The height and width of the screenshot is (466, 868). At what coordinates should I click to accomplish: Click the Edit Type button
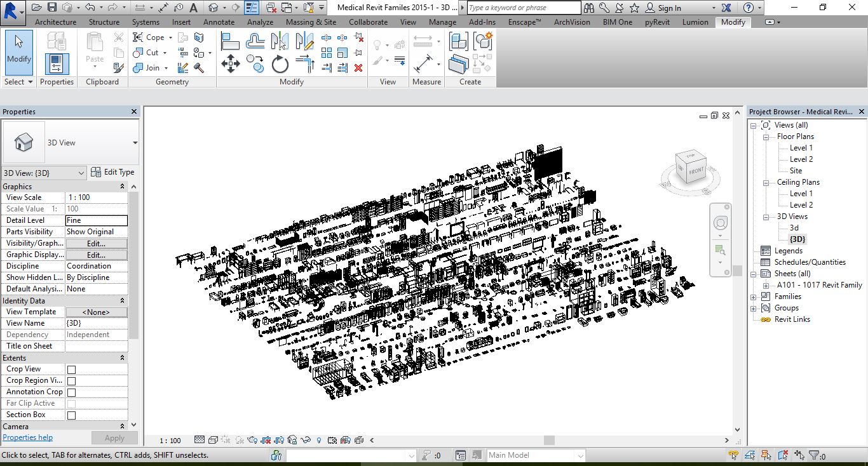click(112, 172)
